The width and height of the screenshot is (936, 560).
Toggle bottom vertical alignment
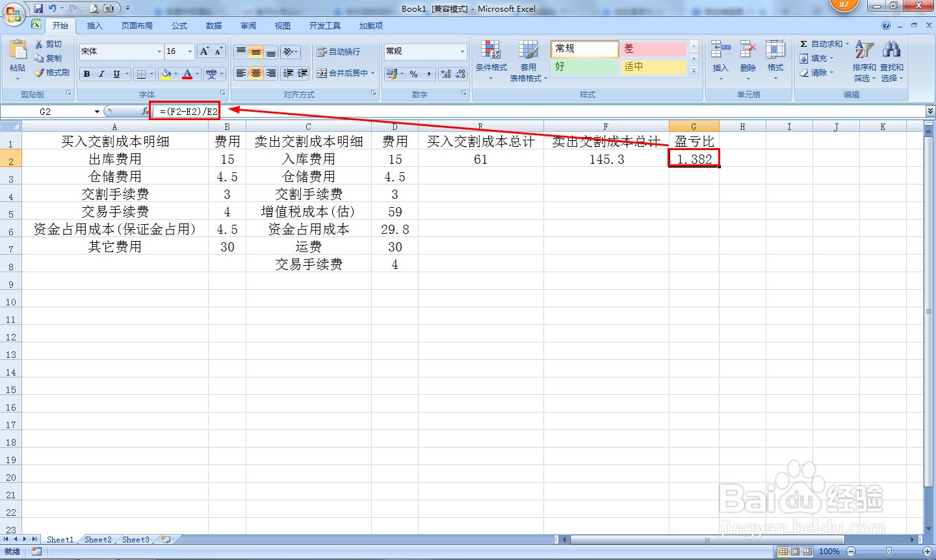(271, 51)
